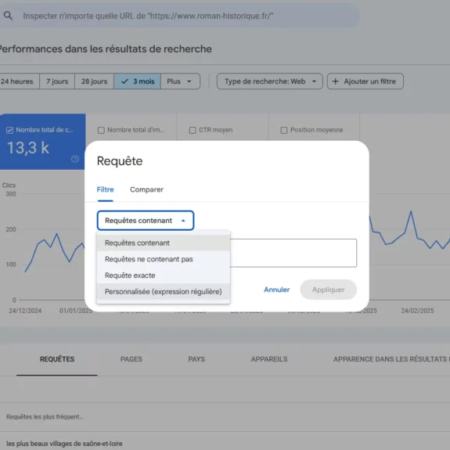Click the 13,3 k clicks value
The width and height of the screenshot is (450, 450).
tap(28, 148)
